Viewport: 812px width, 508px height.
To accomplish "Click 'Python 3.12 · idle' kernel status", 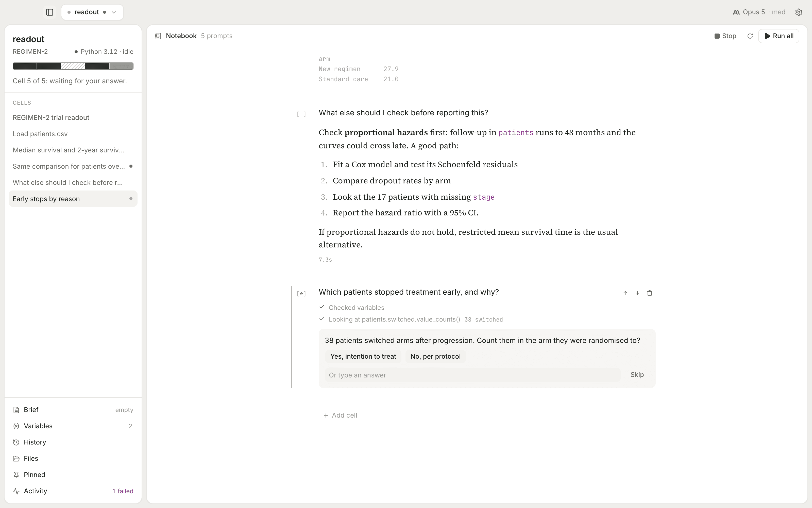I will (104, 52).
